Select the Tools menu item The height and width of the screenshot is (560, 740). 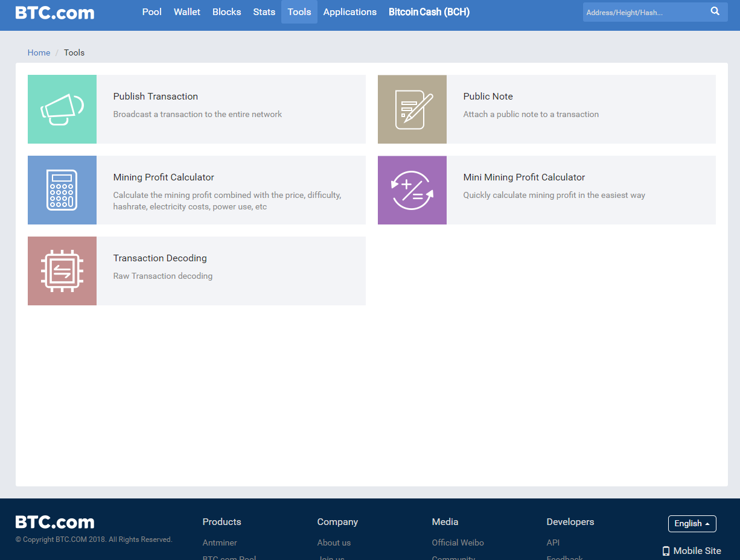[299, 12]
